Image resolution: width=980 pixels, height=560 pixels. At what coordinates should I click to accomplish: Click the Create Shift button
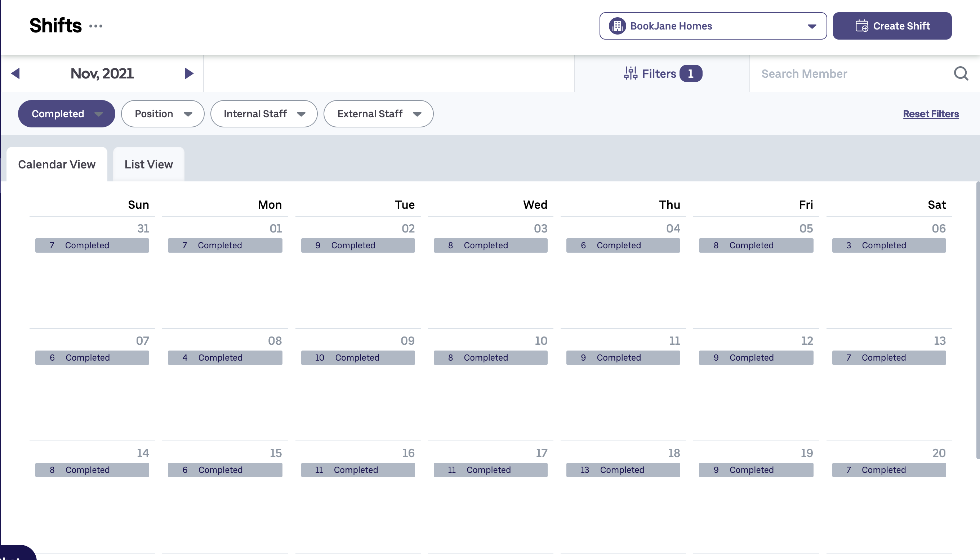(x=892, y=26)
